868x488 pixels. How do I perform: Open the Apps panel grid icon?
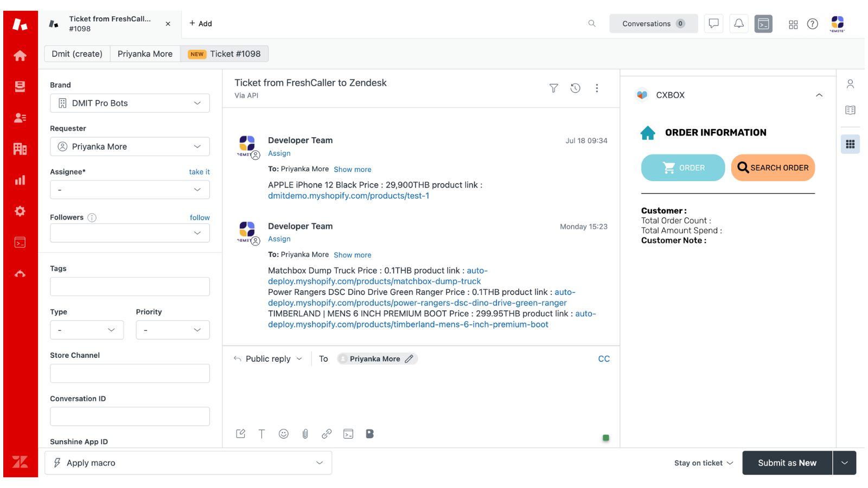pyautogui.click(x=850, y=144)
